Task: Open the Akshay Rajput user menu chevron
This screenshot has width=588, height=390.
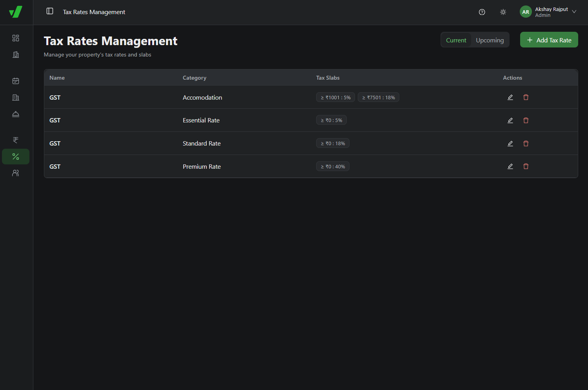Action: coord(574,12)
